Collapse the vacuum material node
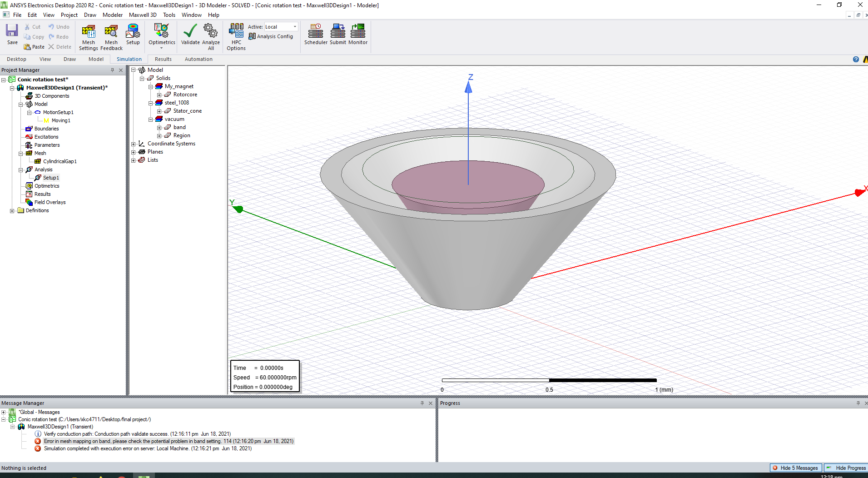 coord(150,119)
